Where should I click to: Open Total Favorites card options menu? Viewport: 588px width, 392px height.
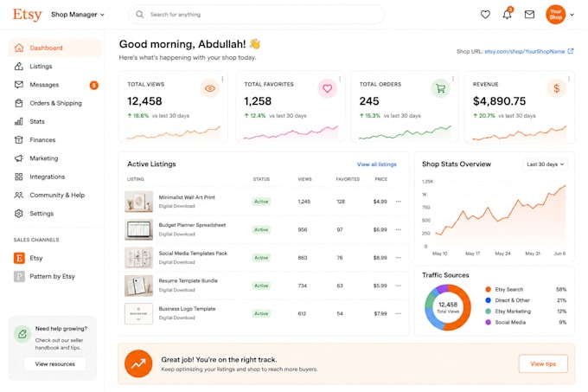coord(340,79)
